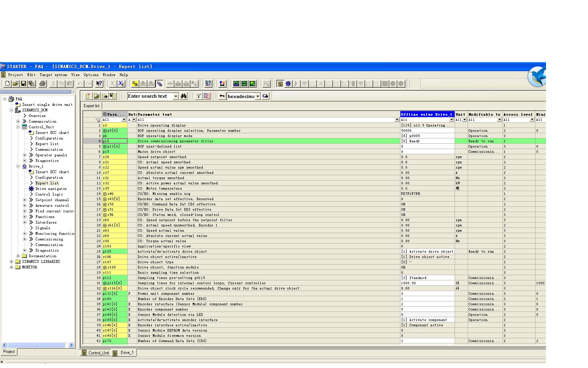This screenshot has width=588, height=368.
Task: Click the yellow connect to target icon
Action: coord(135,84)
